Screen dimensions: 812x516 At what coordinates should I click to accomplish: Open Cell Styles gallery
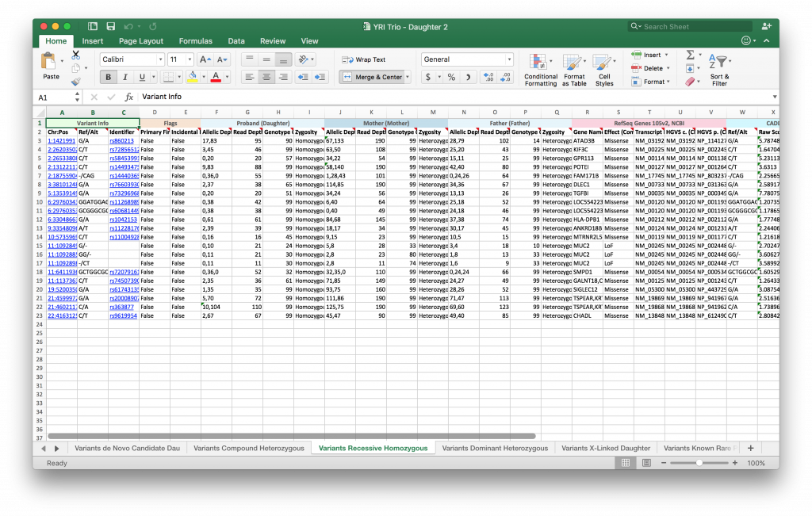pos(604,71)
